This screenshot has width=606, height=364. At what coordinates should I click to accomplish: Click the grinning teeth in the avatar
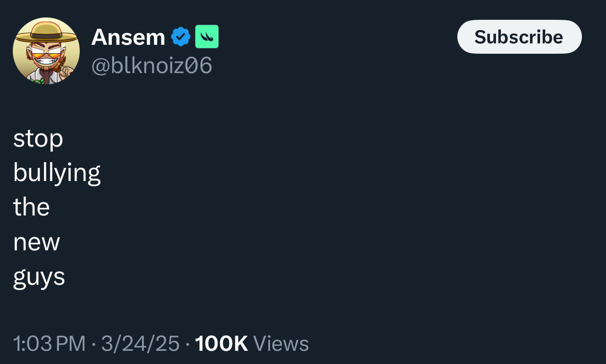(46, 62)
